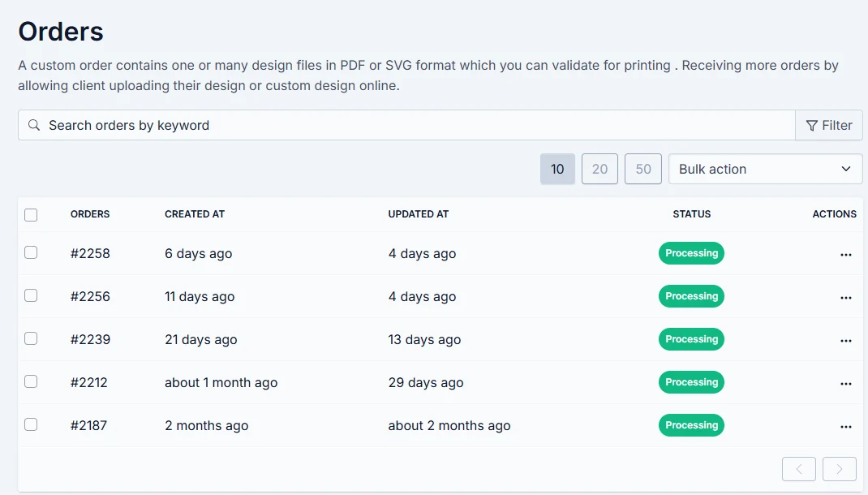Open actions menu for order #2256
The width and height of the screenshot is (868, 495).
click(845, 298)
